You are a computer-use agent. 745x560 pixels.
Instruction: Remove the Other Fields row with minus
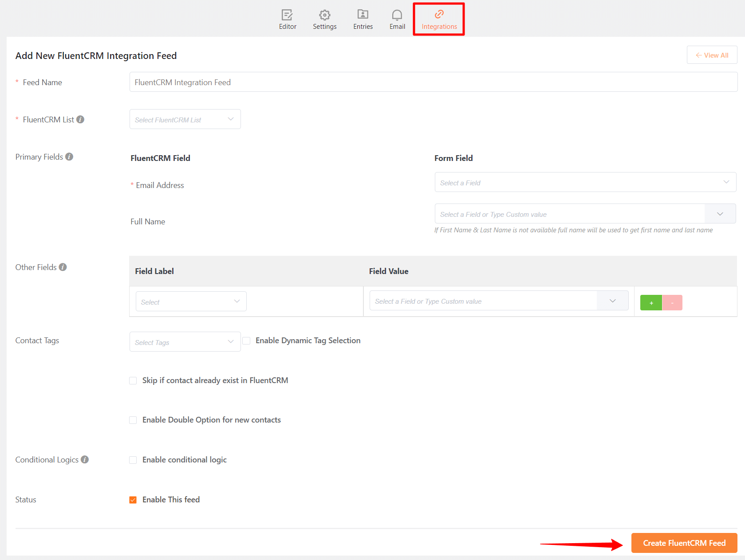[672, 303]
